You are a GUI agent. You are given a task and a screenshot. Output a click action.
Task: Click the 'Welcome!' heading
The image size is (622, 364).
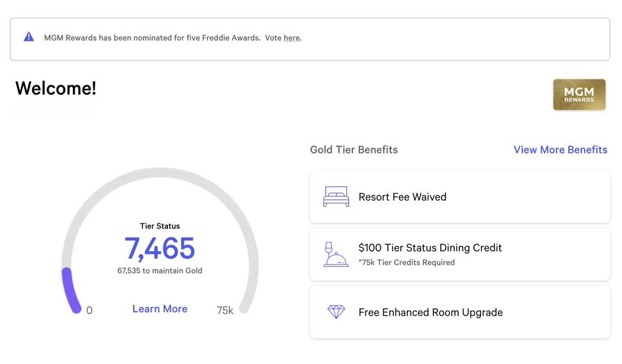[56, 88]
